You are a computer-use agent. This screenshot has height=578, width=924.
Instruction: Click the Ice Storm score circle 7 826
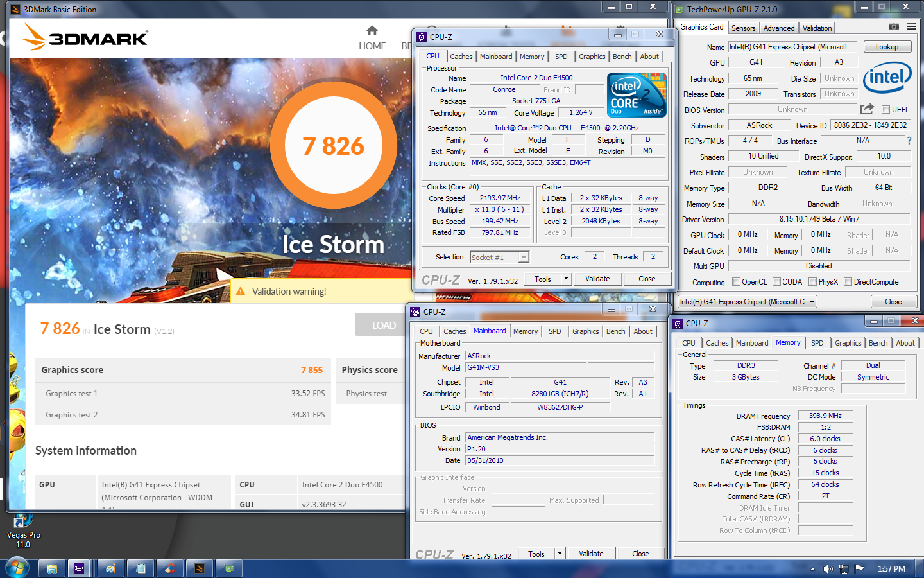(334, 146)
